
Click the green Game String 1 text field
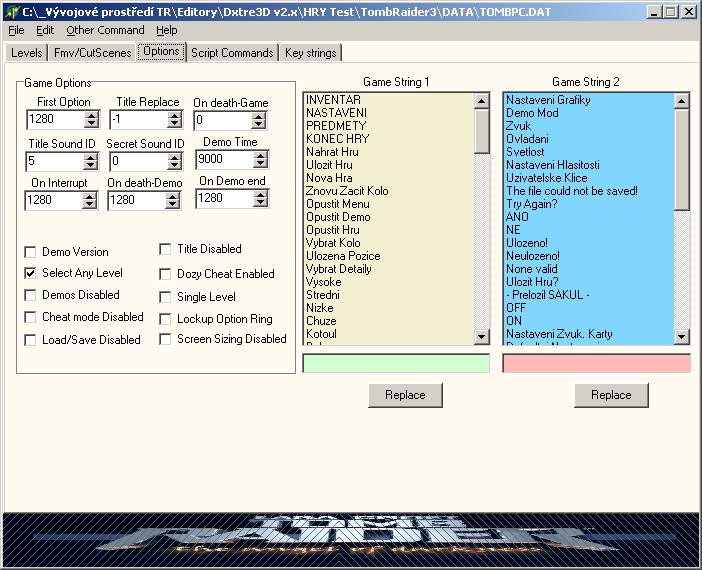[396, 364]
